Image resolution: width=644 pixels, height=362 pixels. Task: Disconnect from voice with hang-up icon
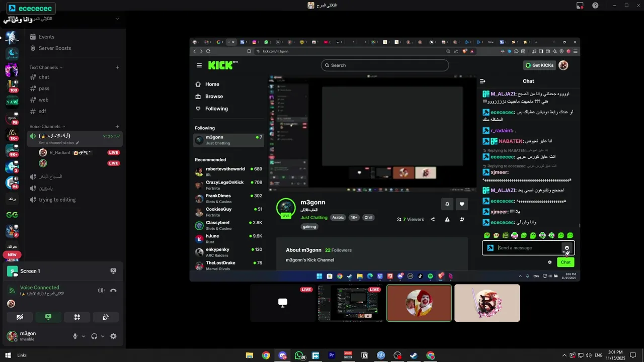(x=113, y=290)
